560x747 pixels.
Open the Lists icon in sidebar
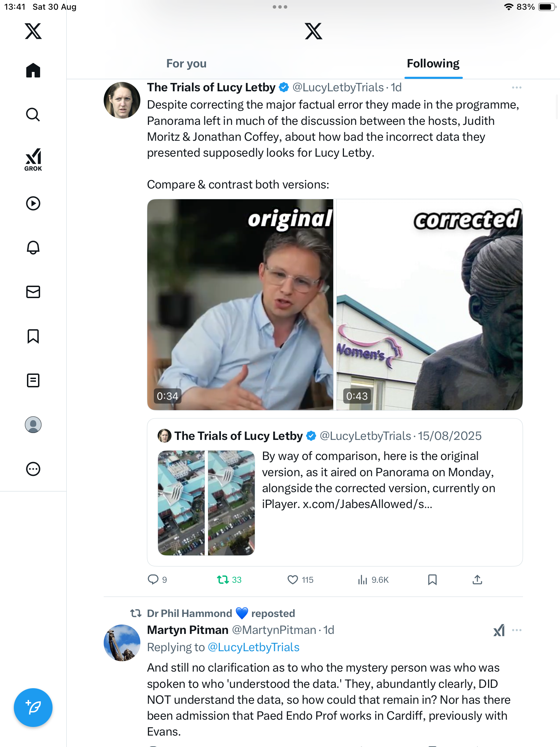[x=33, y=380]
